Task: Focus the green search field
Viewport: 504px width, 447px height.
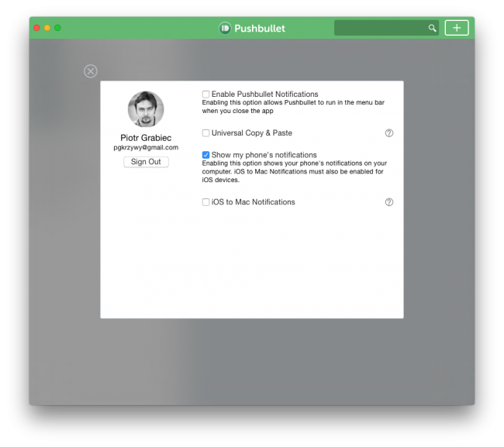Action: coord(386,28)
